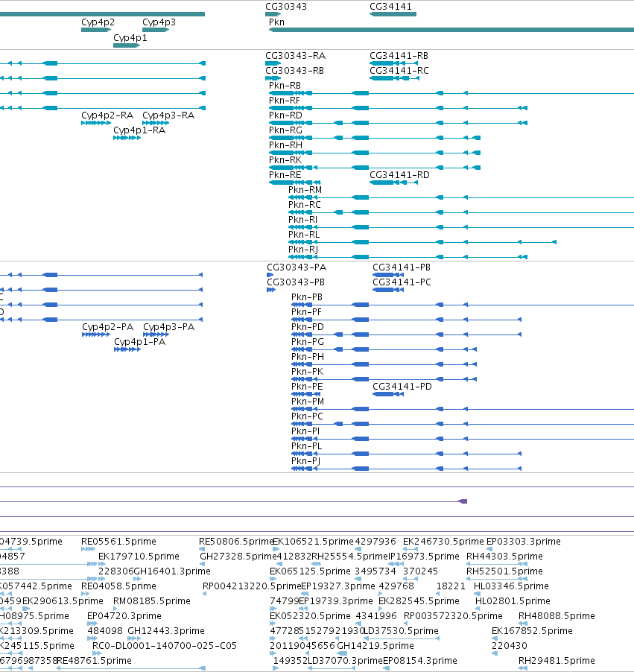
Task: Select transcript CG34141-RD
Action: point(399,175)
